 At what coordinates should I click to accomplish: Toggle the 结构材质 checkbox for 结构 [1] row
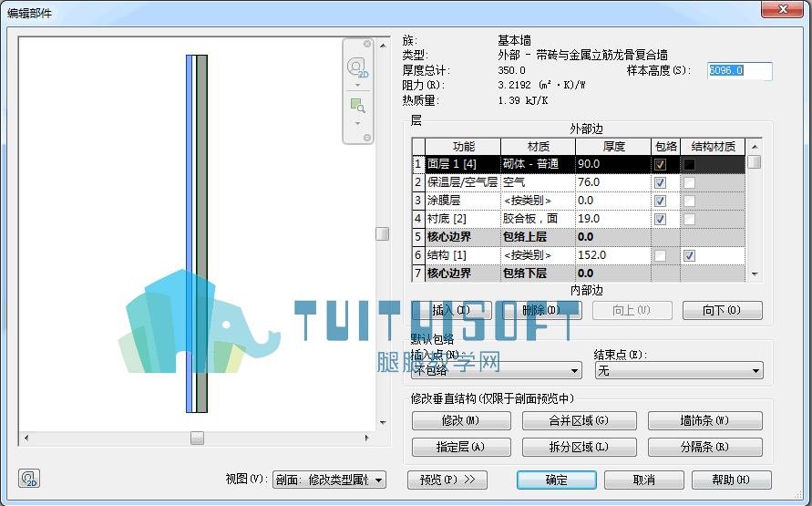coord(689,255)
